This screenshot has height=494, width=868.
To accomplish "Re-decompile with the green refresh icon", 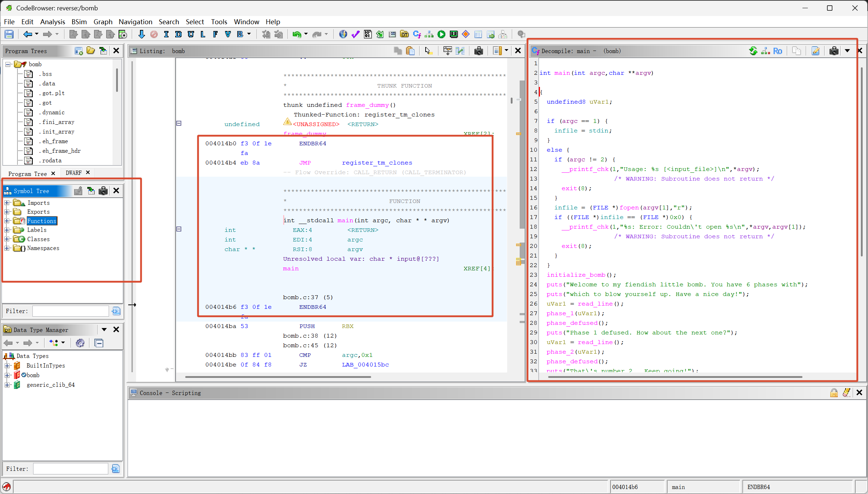I will coord(753,51).
